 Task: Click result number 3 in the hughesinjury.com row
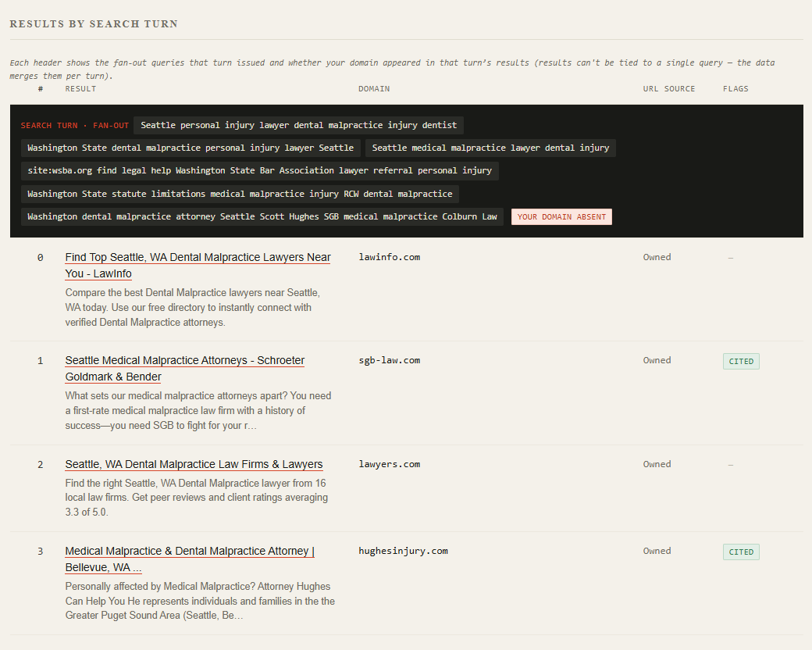[x=41, y=552]
